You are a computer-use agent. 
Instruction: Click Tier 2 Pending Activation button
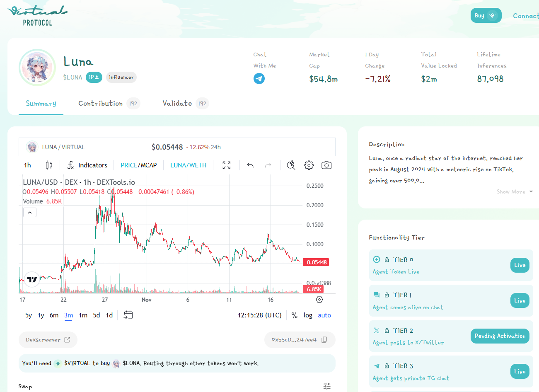[x=500, y=336]
